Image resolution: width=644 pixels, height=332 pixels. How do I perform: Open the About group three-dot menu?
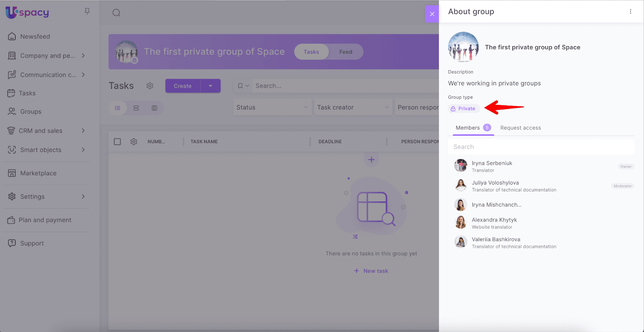[x=630, y=12]
